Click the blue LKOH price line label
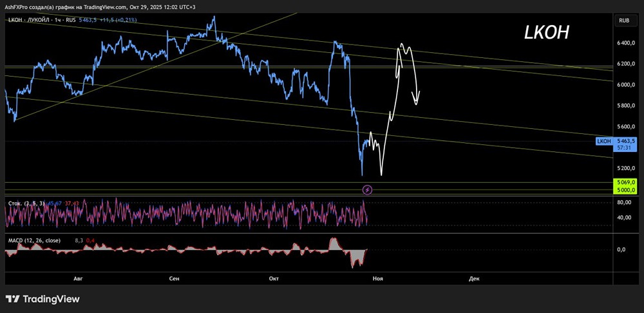 click(x=604, y=141)
